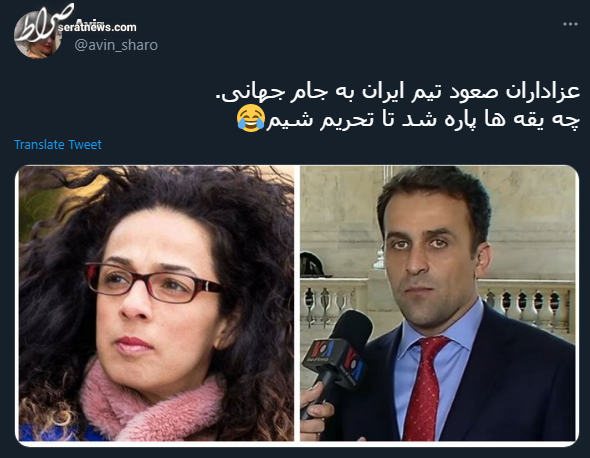Open the tweet author's profile avatar

pyautogui.click(x=38, y=35)
